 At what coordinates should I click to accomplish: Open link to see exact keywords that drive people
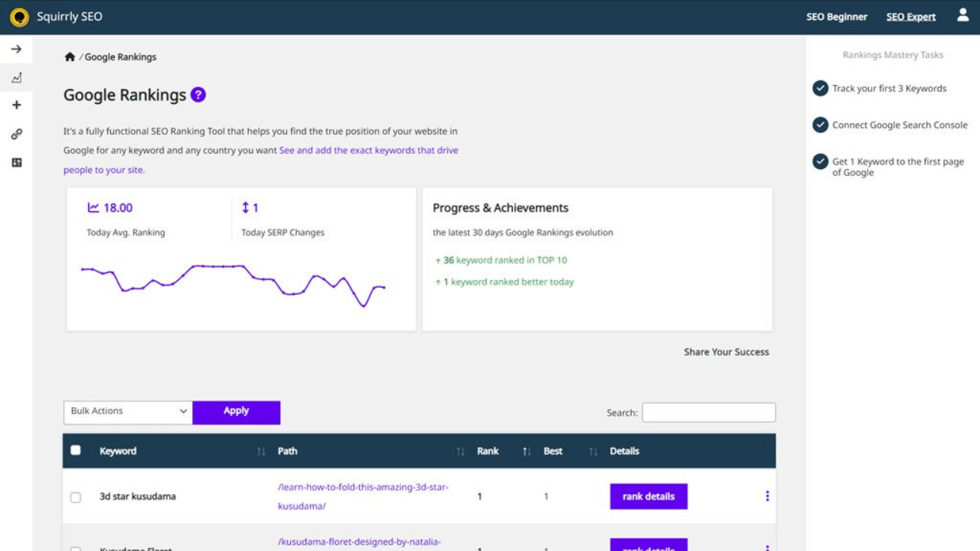pos(369,150)
